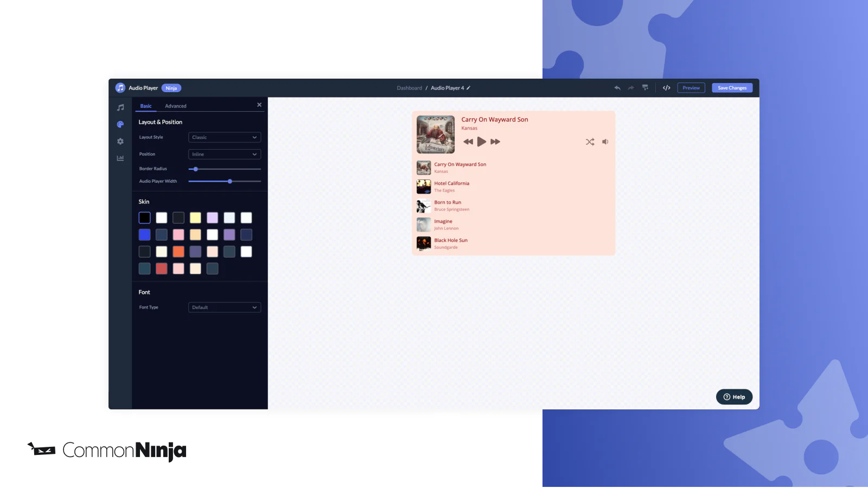This screenshot has height=488, width=868.
Task: Click Save Changes
Action: [732, 88]
